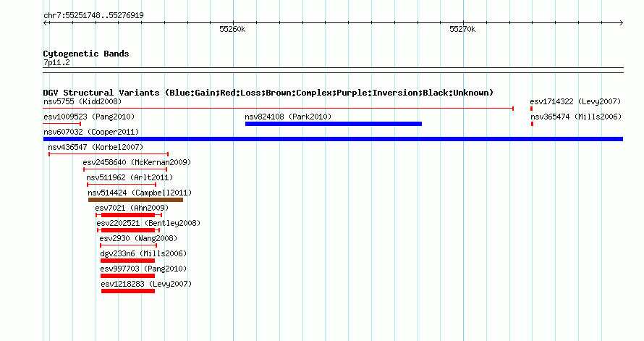Select the nsv607032 (Cooper2011) label

(x=91, y=132)
